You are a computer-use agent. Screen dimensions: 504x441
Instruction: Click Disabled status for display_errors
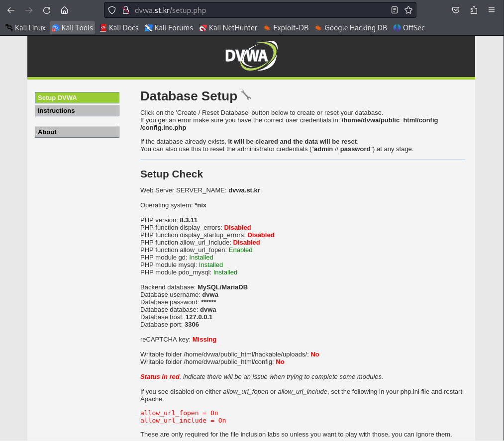237,227
